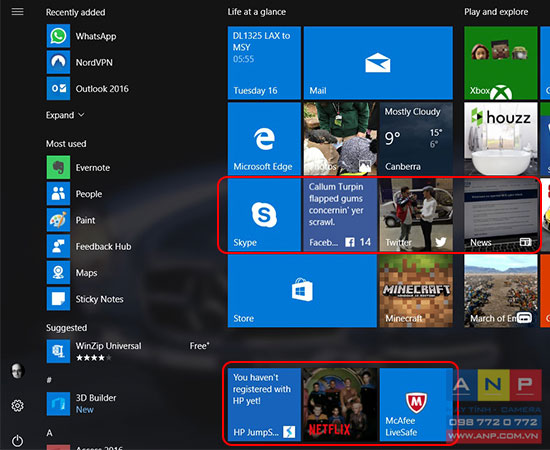Open the Maps app icon

pyautogui.click(x=58, y=273)
